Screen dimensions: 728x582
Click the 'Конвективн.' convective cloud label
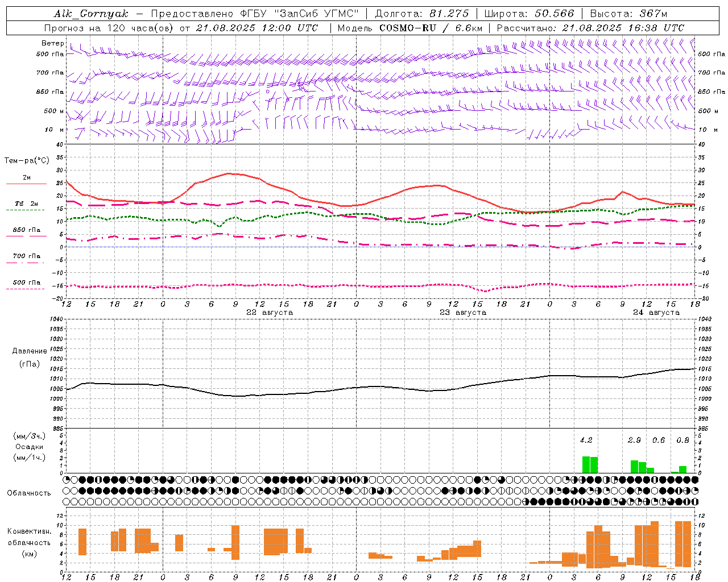(30, 531)
